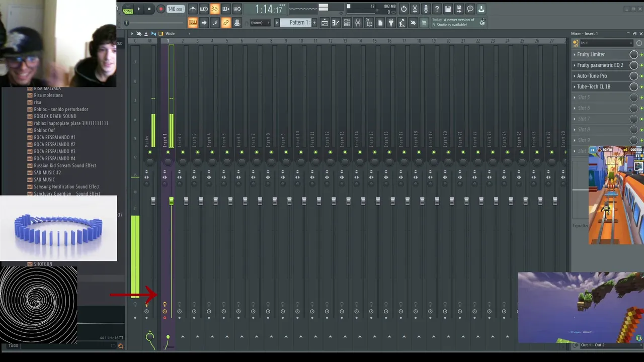The width and height of the screenshot is (644, 362).
Task: Open the plugin picker plug icon
Action: tap(391, 23)
